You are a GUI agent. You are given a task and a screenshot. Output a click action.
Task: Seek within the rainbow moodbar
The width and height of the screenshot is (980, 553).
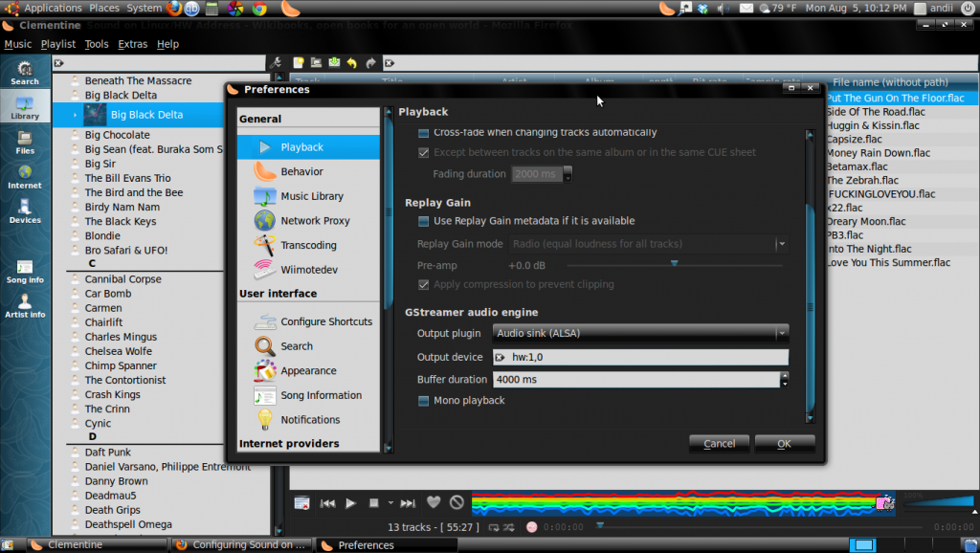683,503
